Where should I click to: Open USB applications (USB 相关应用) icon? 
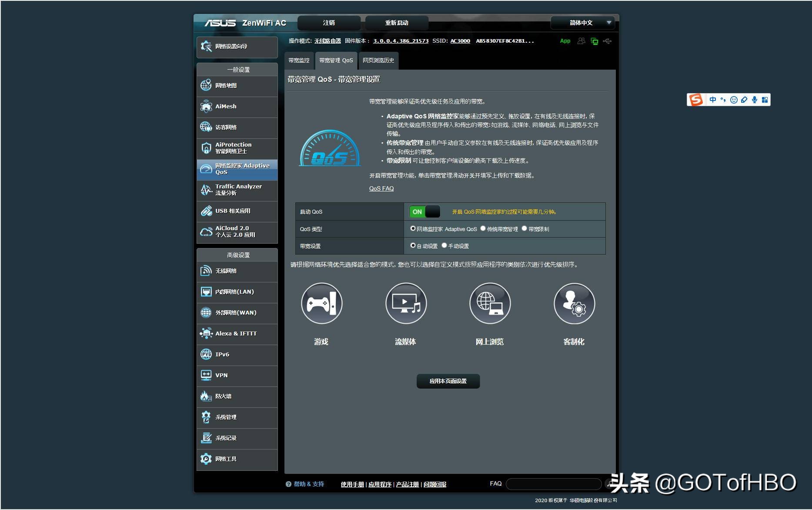(x=206, y=211)
